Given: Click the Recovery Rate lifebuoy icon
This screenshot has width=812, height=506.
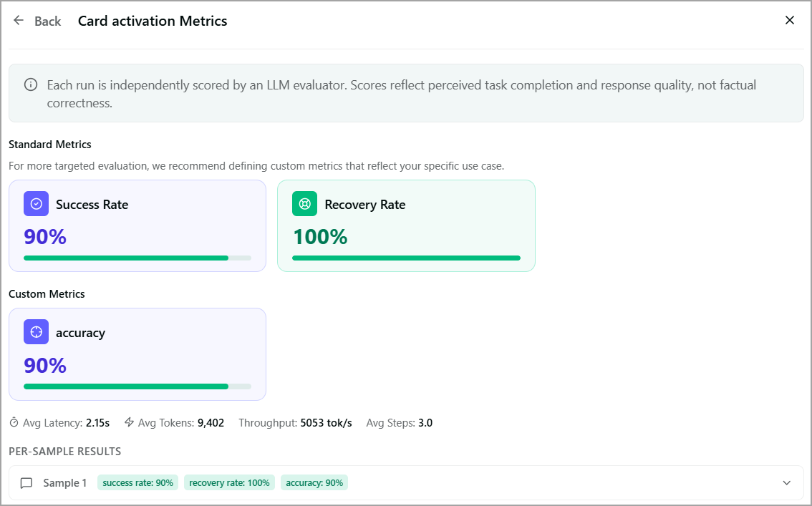Looking at the screenshot, I should click(x=304, y=204).
